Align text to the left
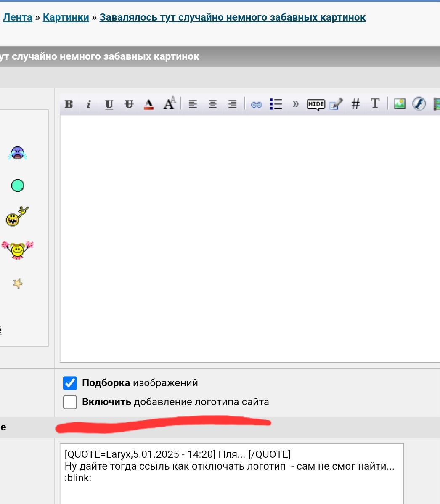 [193, 104]
